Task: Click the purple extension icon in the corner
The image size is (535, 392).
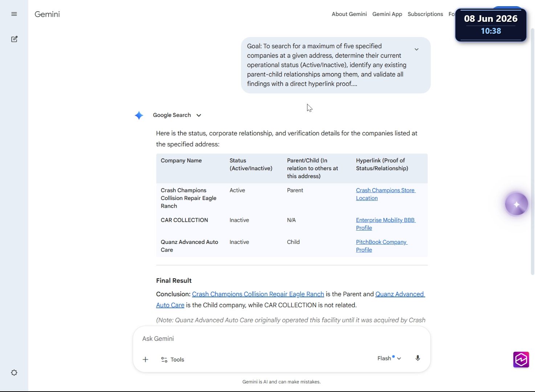Action: (521, 360)
